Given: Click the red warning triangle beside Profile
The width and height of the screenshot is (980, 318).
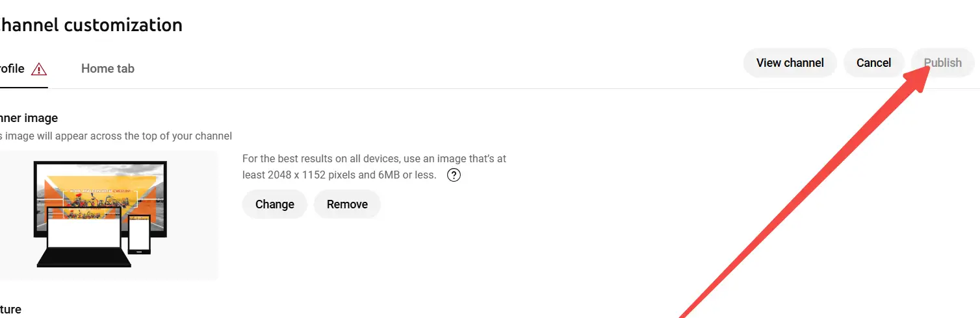Looking at the screenshot, I should point(39,69).
